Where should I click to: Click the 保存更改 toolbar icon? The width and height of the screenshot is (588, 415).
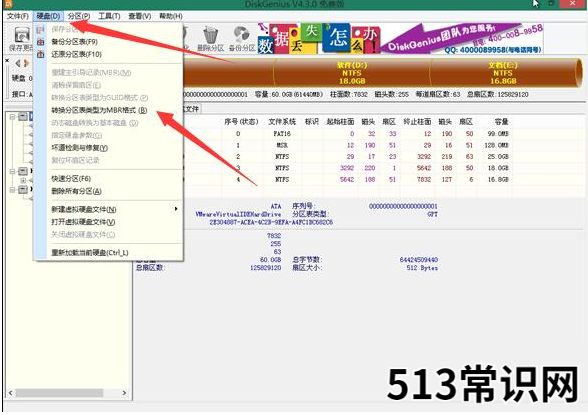pyautogui.click(x=22, y=36)
